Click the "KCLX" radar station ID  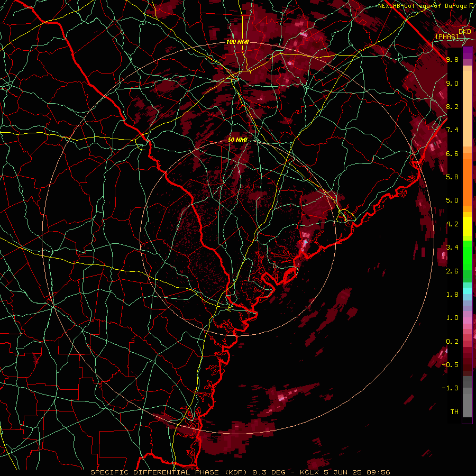point(310,472)
